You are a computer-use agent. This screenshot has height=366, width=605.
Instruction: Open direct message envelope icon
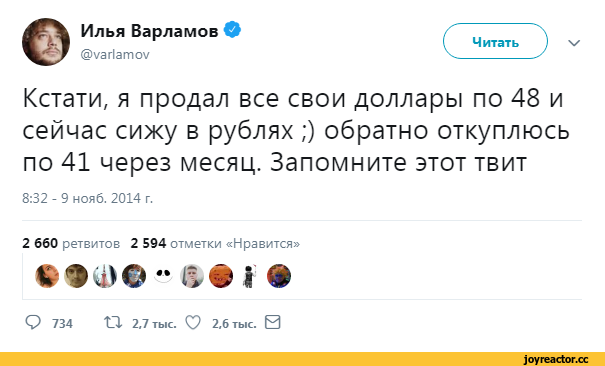coord(272,322)
